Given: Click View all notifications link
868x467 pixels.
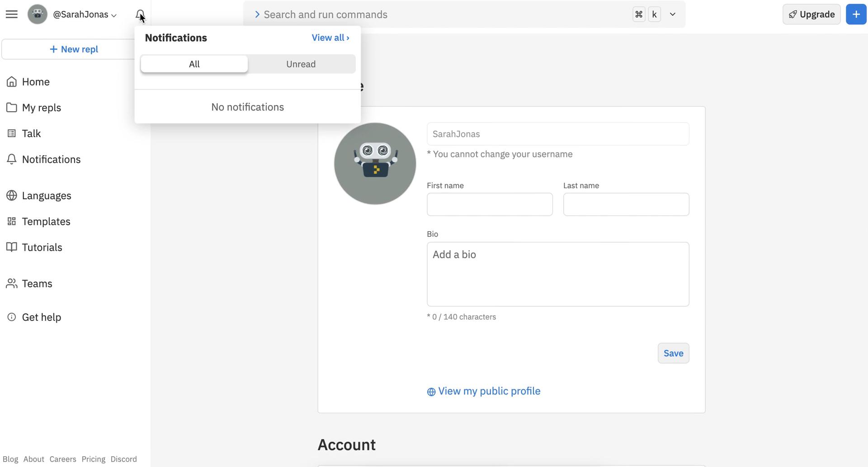Looking at the screenshot, I should 330,38.
